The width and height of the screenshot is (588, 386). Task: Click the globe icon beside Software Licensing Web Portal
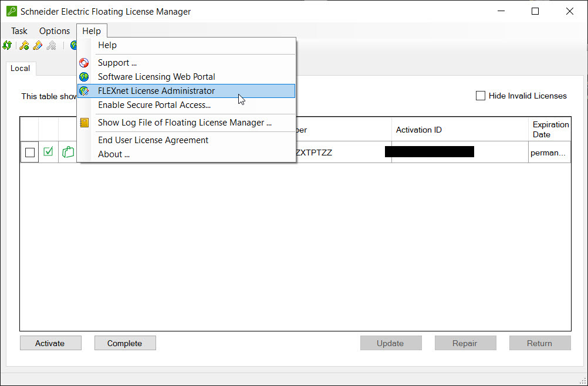(x=84, y=77)
